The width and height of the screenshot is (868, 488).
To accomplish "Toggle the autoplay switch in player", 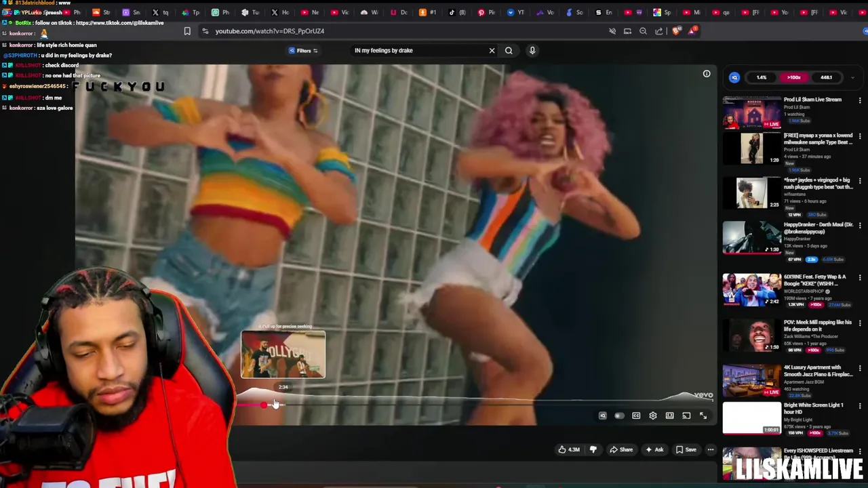I will 619,416.
